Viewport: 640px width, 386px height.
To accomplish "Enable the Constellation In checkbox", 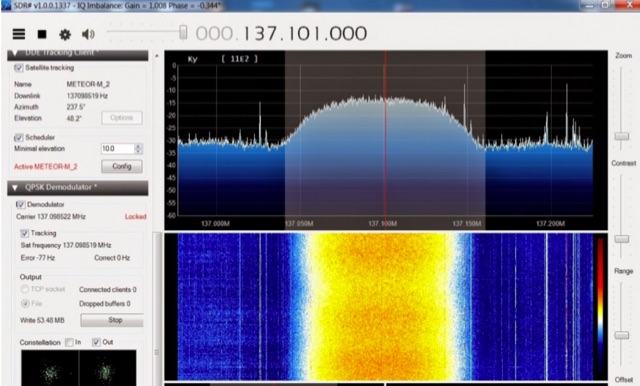I will [69, 342].
